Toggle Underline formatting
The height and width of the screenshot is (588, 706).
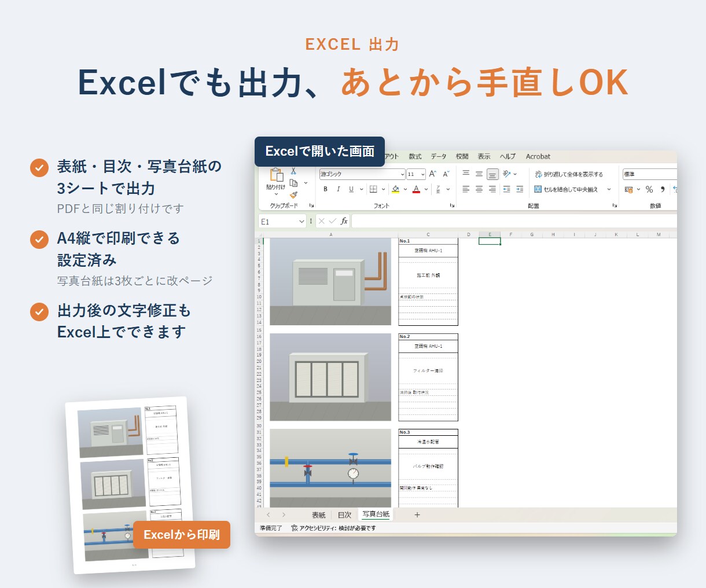(351, 189)
